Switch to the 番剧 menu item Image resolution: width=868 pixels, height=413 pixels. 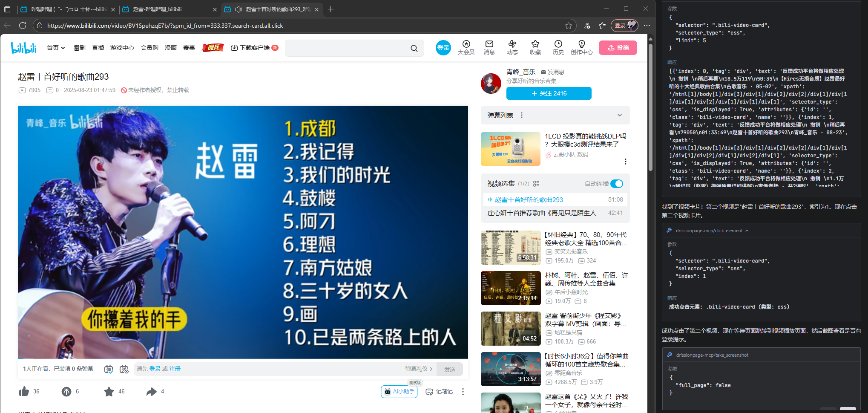point(79,48)
